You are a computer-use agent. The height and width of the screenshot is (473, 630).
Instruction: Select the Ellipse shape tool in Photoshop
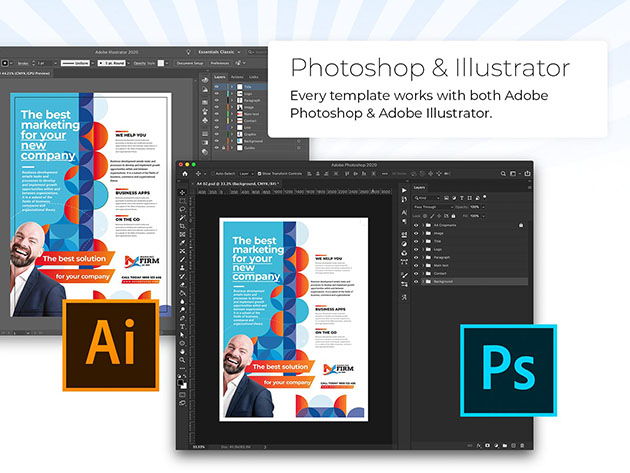point(182,343)
